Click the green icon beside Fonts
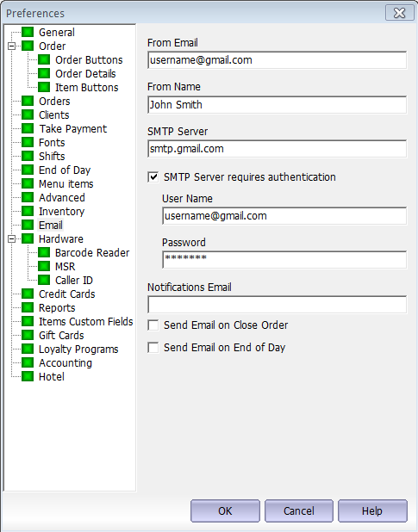The image size is (418, 532). coord(28,142)
